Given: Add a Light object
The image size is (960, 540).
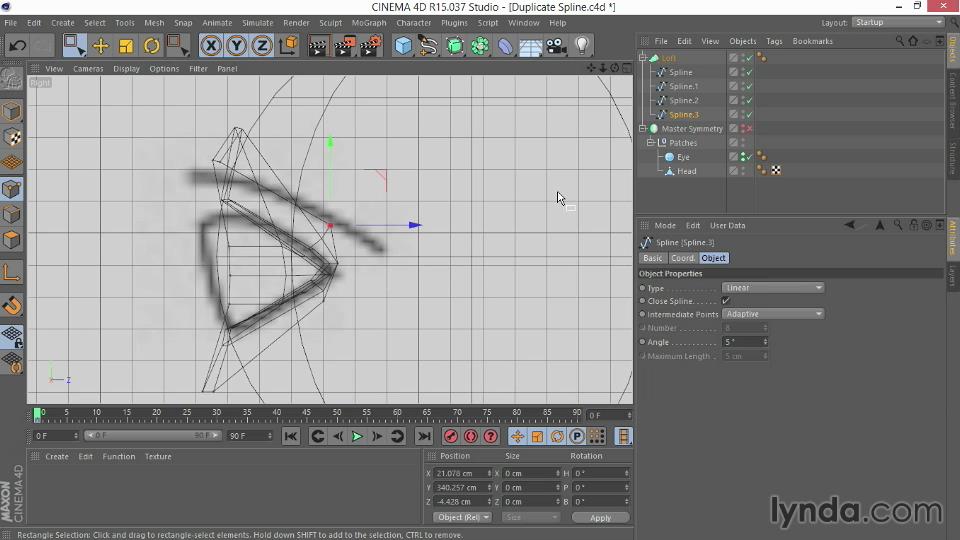Looking at the screenshot, I should 582,46.
